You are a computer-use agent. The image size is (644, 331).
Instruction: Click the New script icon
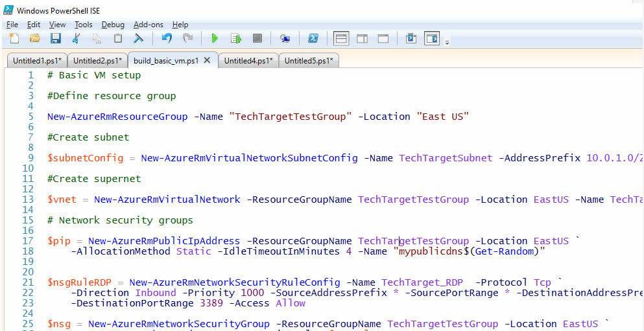coord(14,39)
